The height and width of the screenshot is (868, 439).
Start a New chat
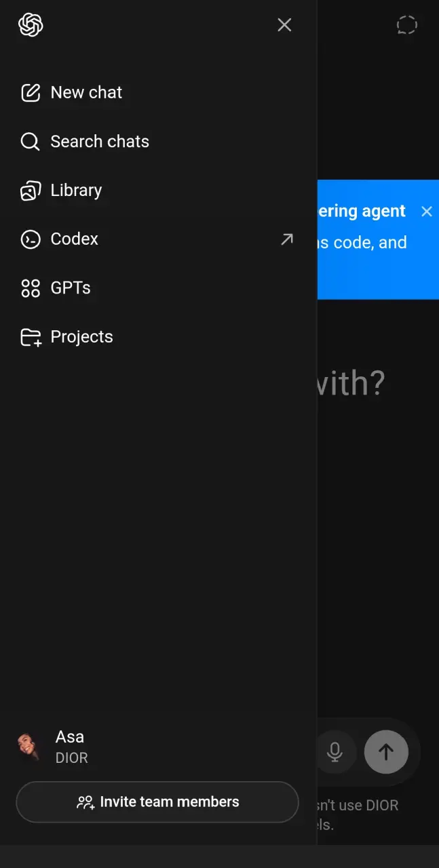tap(158, 92)
